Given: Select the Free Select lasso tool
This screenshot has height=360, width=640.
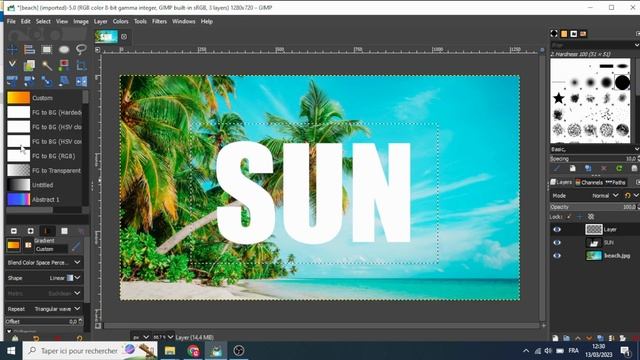Looking at the screenshot, I should click(x=81, y=49).
